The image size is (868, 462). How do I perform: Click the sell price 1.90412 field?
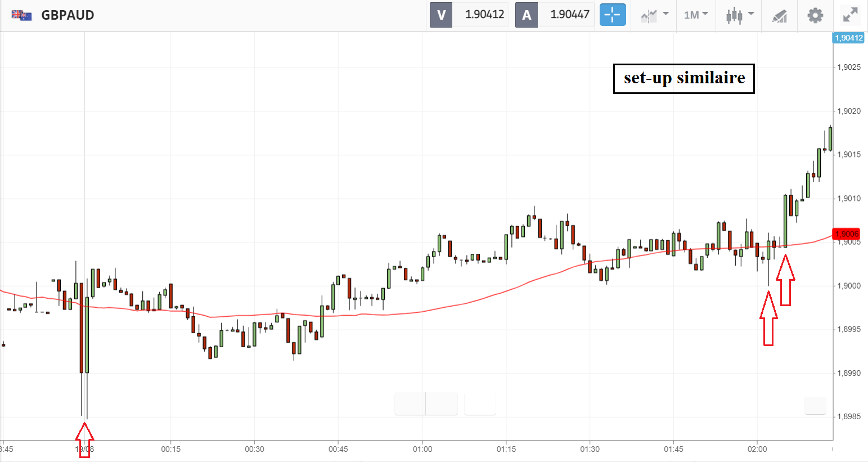point(484,15)
